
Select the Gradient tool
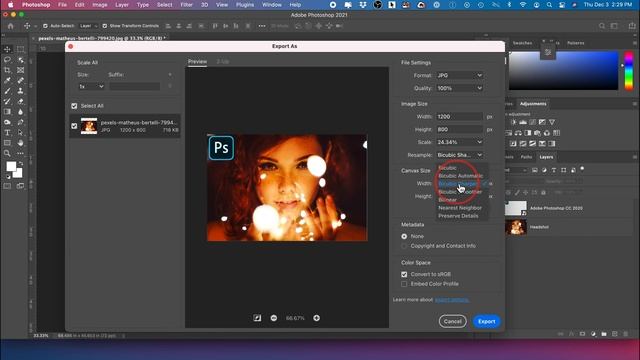click(7, 112)
